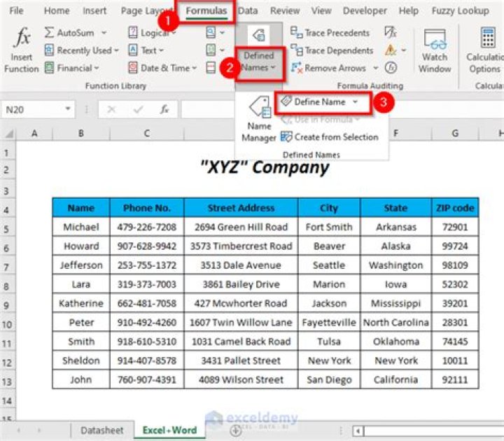Open the Formulas ribbon tab
Image resolution: width=504 pixels, height=441 pixels.
tap(206, 11)
